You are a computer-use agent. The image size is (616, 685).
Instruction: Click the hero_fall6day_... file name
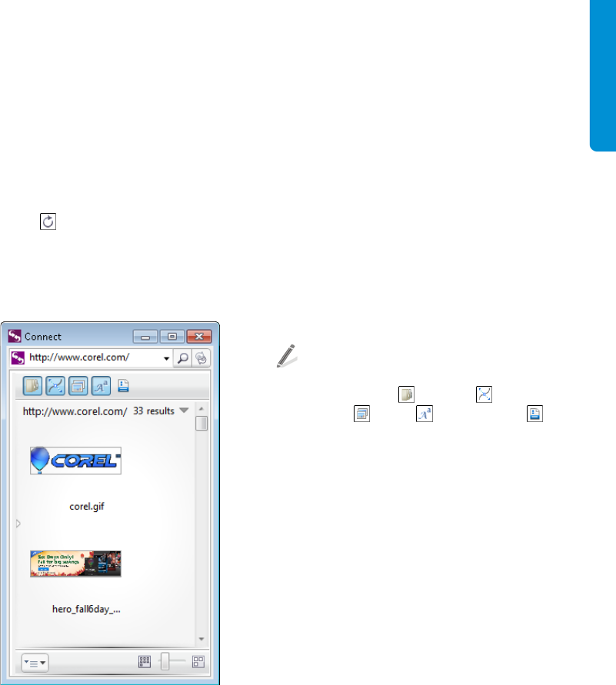pyautogui.click(x=86, y=609)
